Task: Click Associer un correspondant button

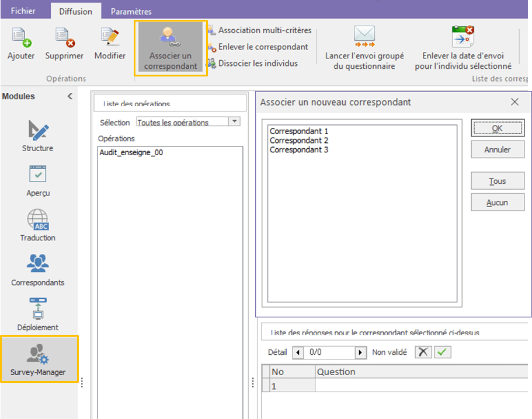Action: [x=171, y=48]
